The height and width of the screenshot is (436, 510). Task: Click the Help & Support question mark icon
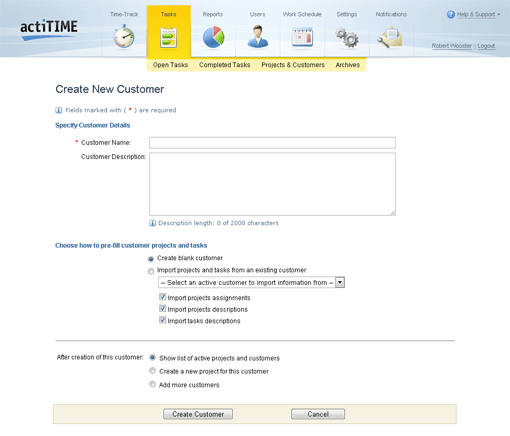pyautogui.click(x=451, y=15)
